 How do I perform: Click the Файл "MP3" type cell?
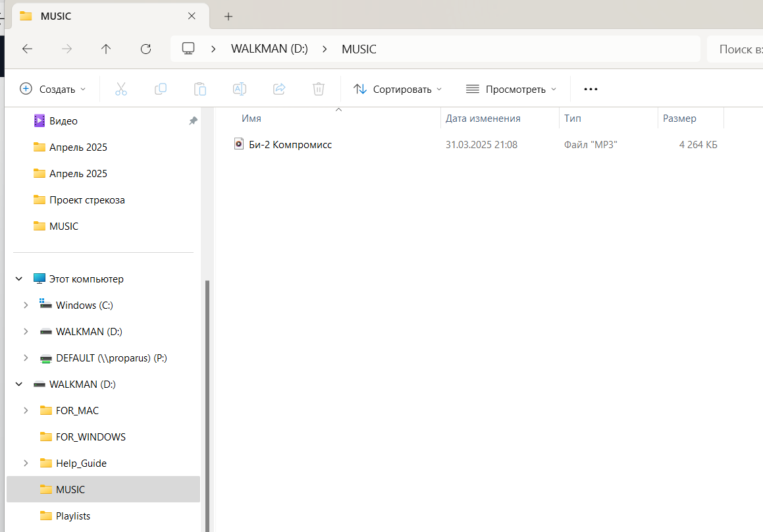point(591,145)
